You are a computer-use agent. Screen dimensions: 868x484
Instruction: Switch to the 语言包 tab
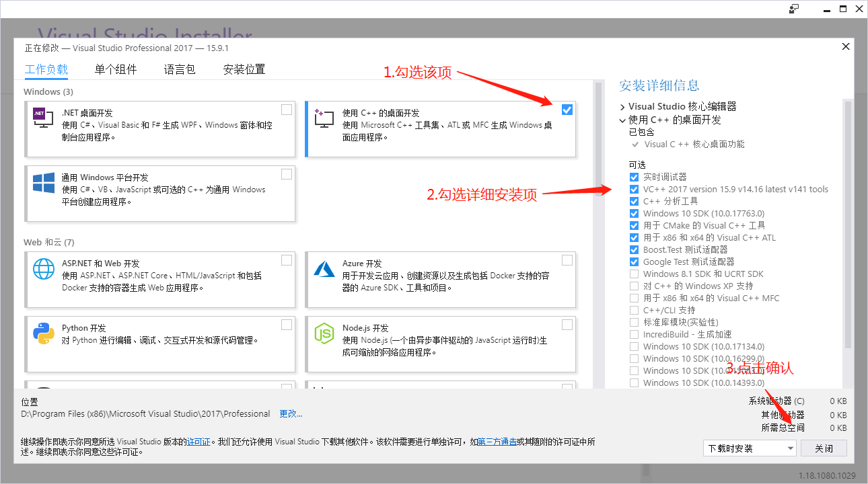(x=180, y=69)
